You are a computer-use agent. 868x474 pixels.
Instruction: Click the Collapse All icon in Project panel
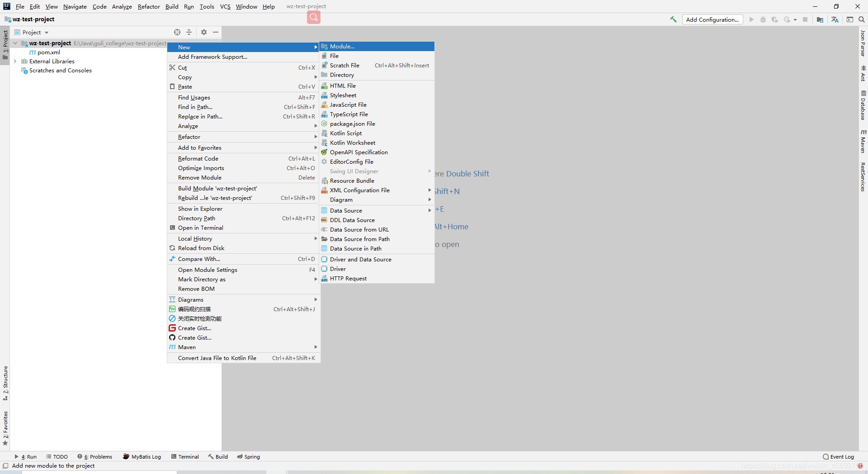189,32
